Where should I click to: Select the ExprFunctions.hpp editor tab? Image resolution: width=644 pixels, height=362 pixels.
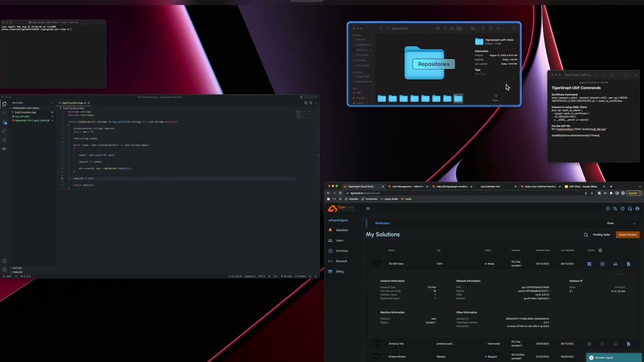[74, 103]
